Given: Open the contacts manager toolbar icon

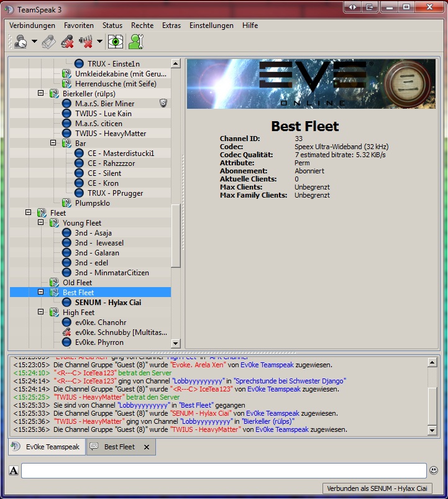Looking at the screenshot, I should click(136, 42).
